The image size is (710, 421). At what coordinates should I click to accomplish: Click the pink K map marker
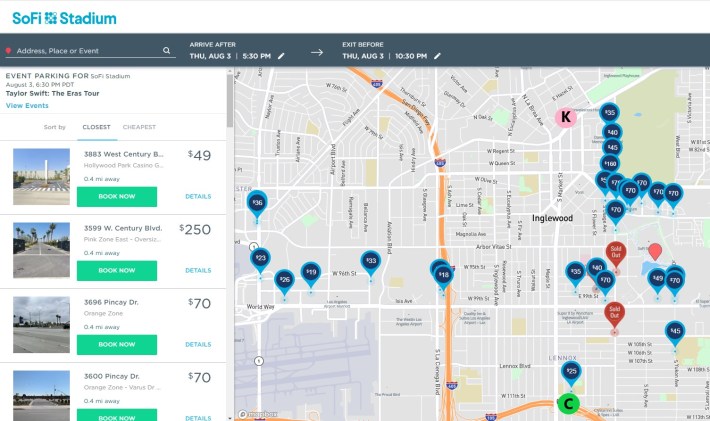(566, 117)
